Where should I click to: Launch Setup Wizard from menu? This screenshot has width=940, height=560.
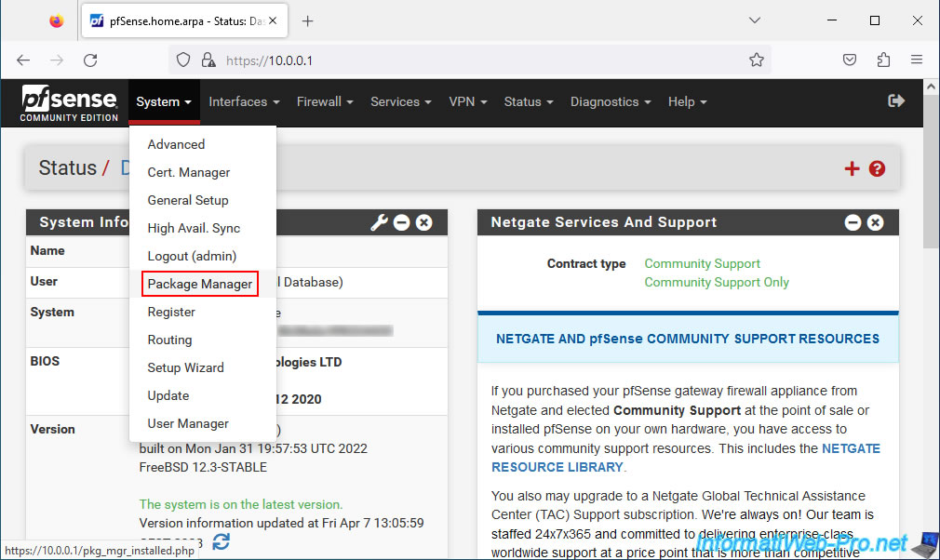point(185,367)
